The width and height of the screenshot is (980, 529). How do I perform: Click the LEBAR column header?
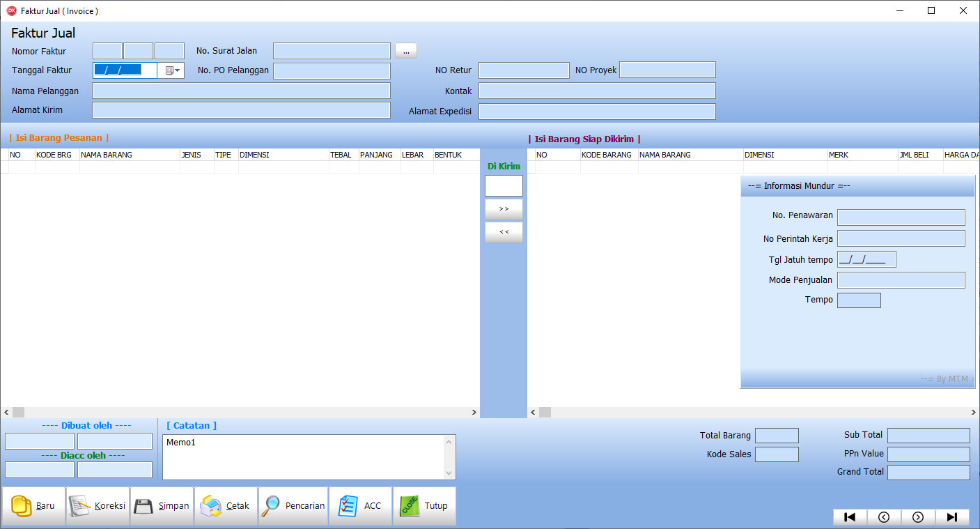point(417,155)
